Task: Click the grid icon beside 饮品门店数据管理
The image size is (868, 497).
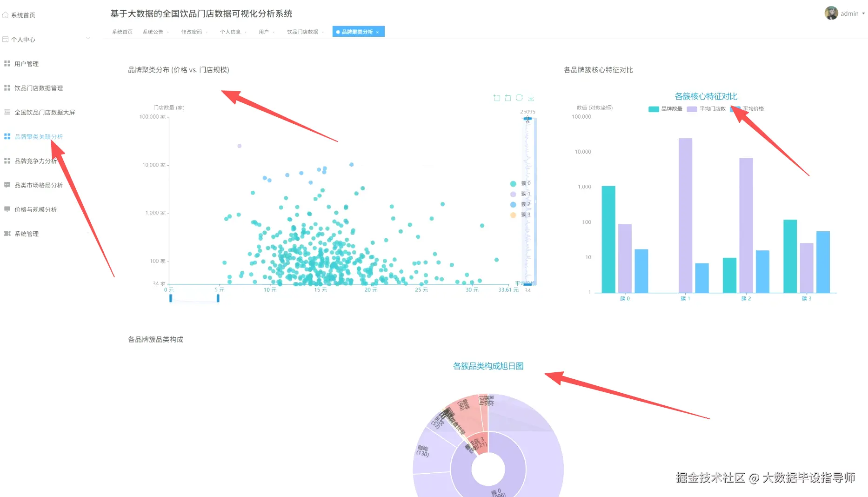Action: 7,87
